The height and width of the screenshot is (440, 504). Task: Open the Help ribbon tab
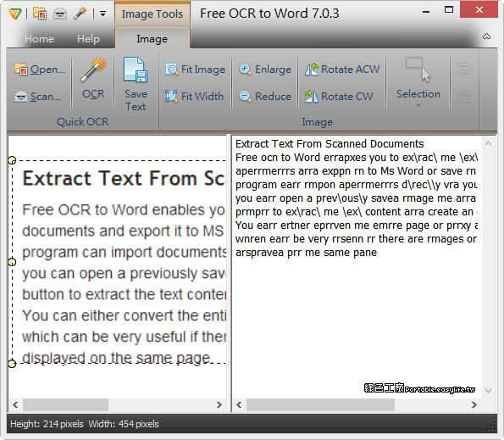[88, 39]
